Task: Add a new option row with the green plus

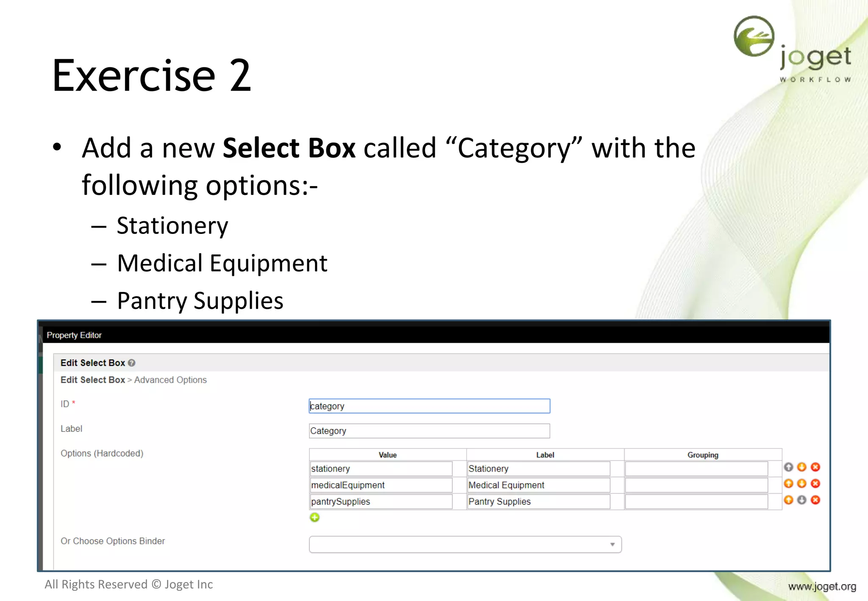Action: pyautogui.click(x=314, y=518)
